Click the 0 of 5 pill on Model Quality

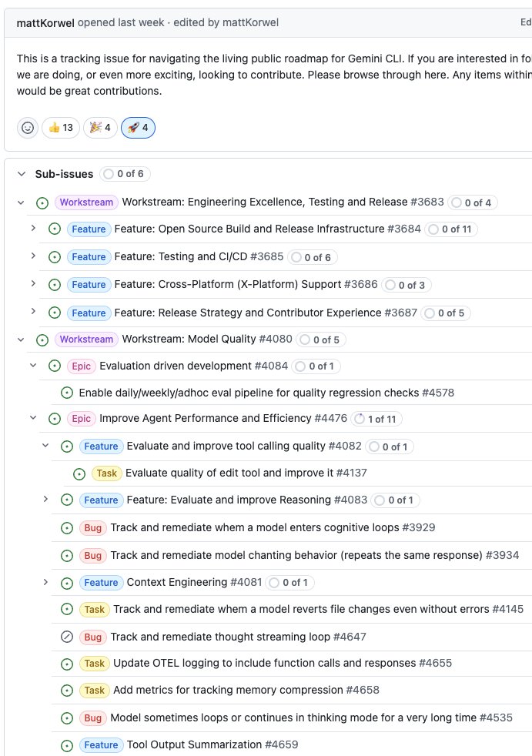tap(321, 340)
